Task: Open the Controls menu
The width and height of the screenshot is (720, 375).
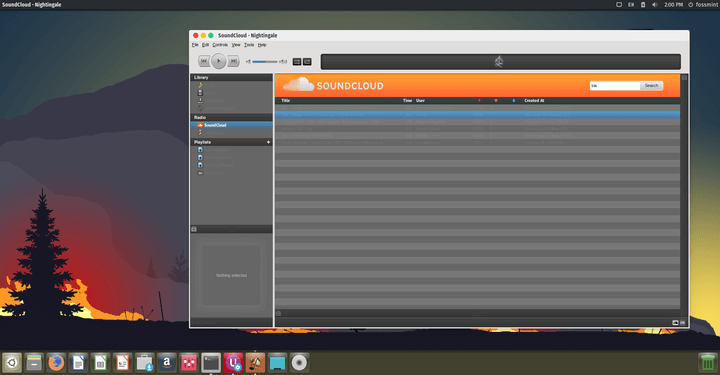Action: pos(220,45)
